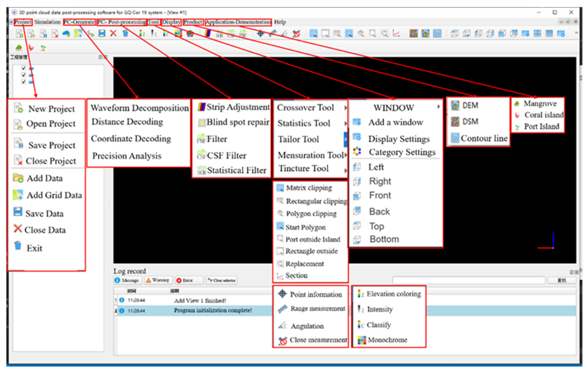Click the Point information crosshair icon
Image resolution: width=588 pixels, height=370 pixels.
tap(282, 294)
